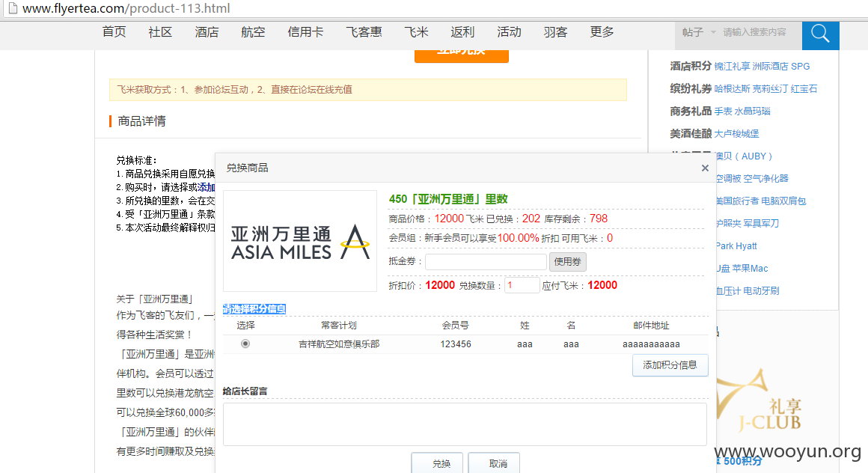This screenshot has width=868, height=473.
Task: Click the page icon in address bar
Action: click(x=12, y=8)
